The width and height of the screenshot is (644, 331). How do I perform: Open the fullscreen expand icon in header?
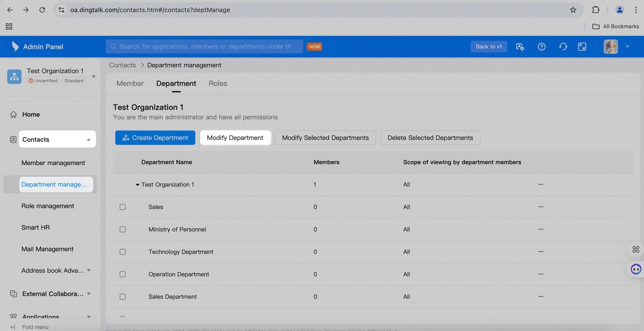tap(582, 47)
